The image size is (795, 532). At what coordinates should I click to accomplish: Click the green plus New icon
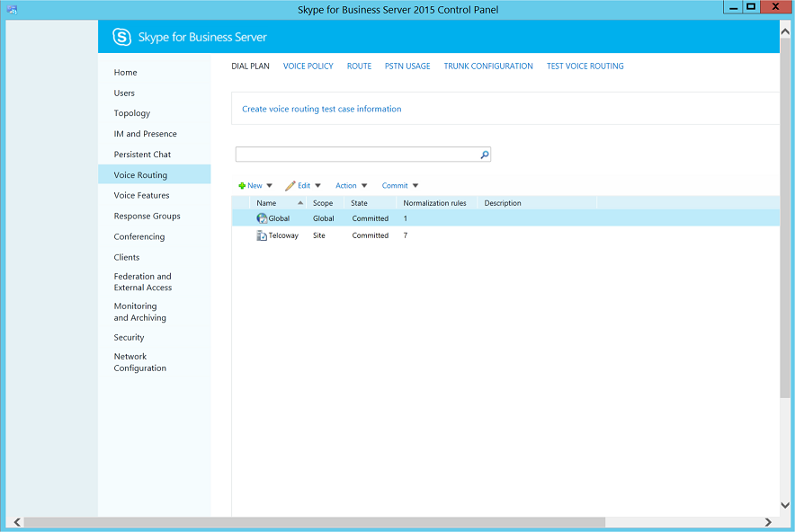click(x=242, y=186)
